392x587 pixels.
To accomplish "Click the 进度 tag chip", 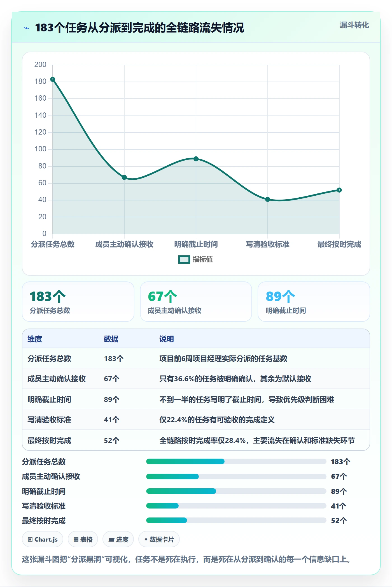I will pyautogui.click(x=118, y=539).
